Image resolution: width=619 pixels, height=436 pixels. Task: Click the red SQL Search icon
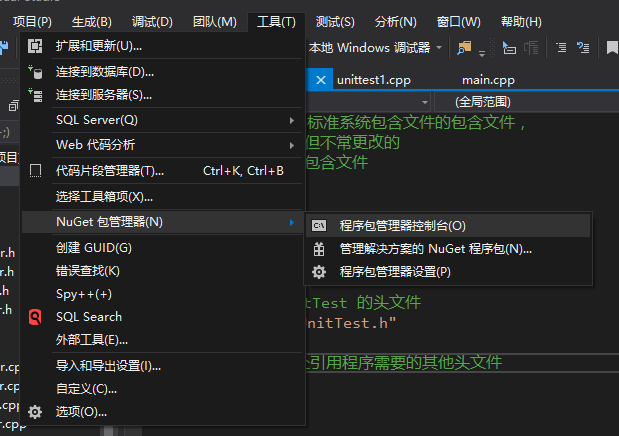[x=35, y=317]
